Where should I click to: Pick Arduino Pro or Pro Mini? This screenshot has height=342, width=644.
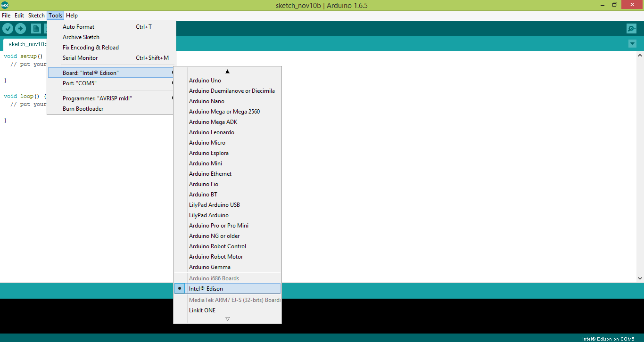(x=227, y=226)
